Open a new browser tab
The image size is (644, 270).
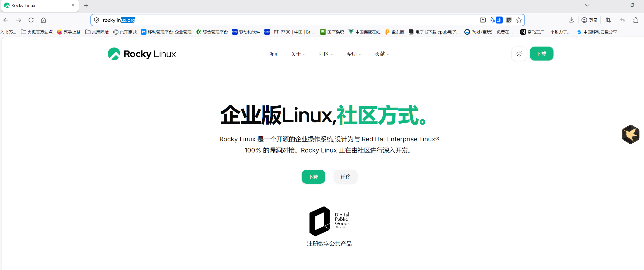86,6
